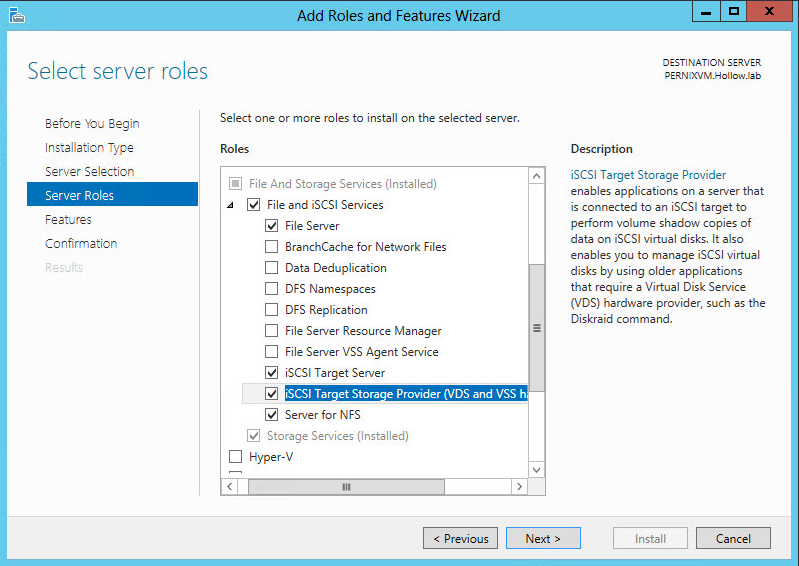Select File Server Resource Manager checkbox

tap(271, 331)
